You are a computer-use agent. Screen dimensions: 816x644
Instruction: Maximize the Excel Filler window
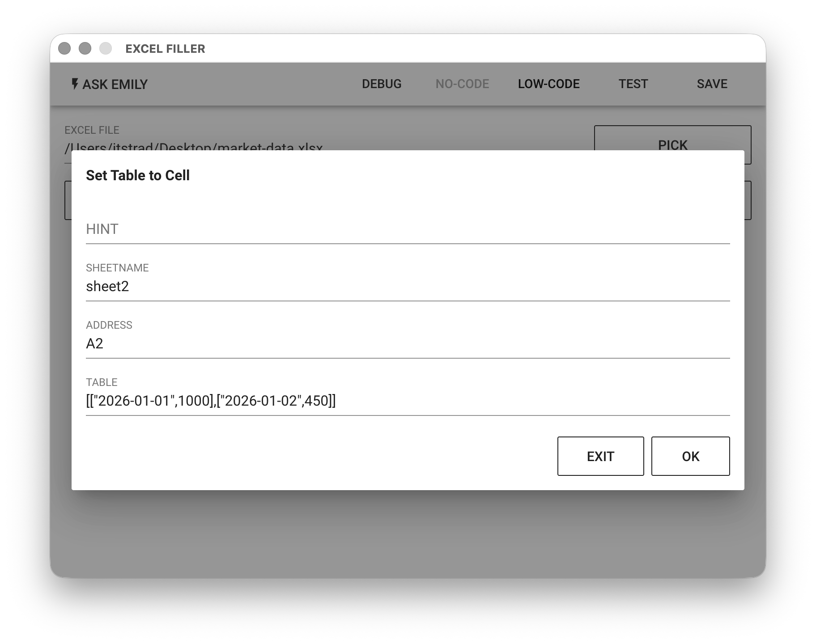point(106,48)
